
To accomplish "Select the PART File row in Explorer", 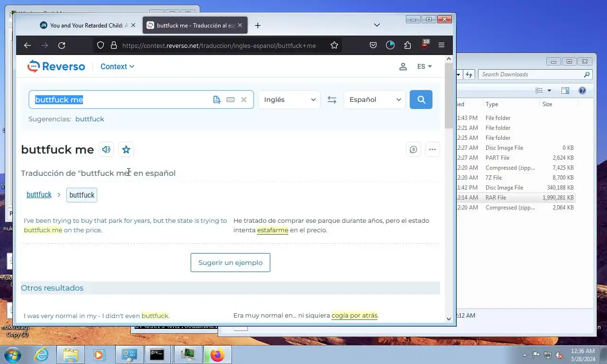I will pos(515,158).
